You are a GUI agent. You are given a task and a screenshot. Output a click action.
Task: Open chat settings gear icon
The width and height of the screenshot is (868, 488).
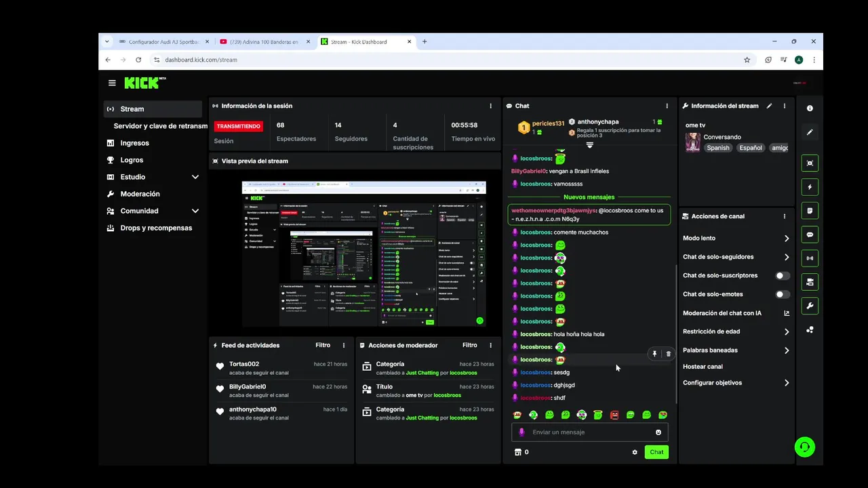coord(635,452)
